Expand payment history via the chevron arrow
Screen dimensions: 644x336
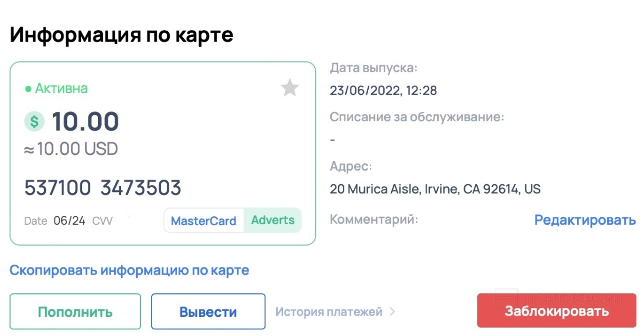(392, 312)
